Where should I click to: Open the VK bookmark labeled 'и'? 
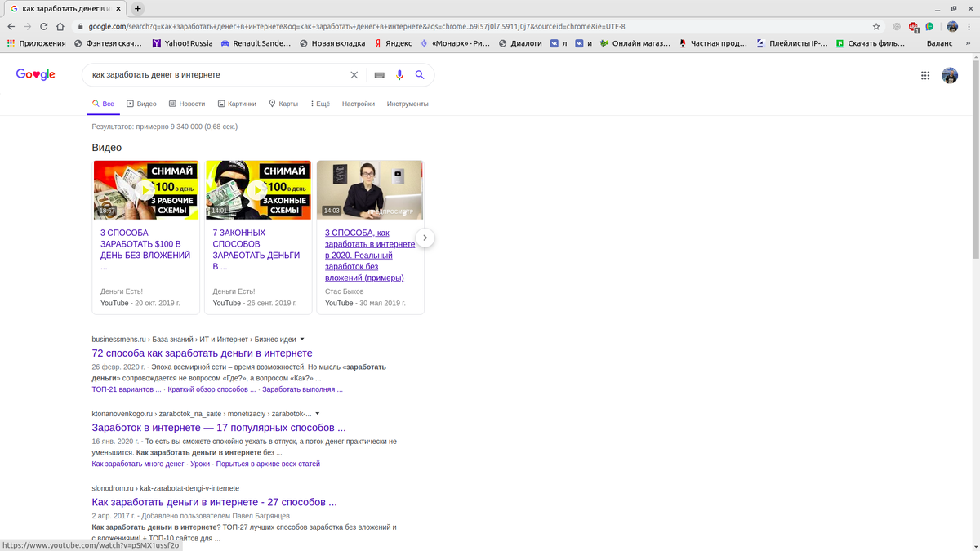583,43
